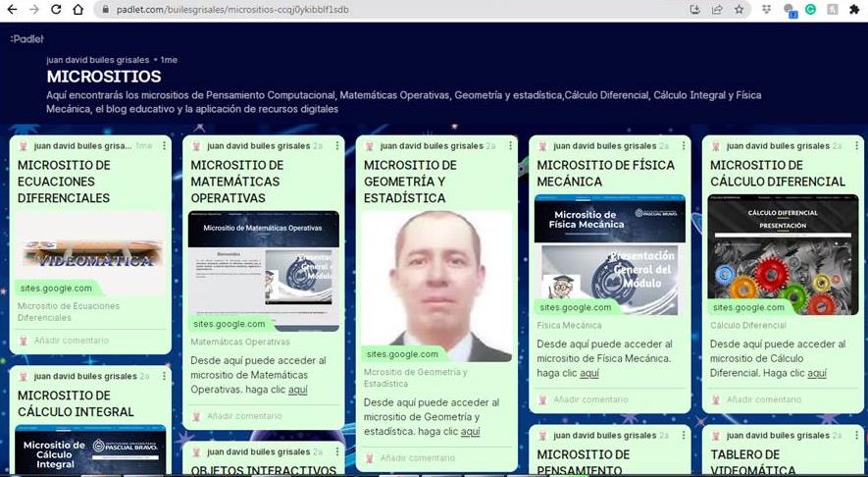Click the padlock site info icon
The height and width of the screenshot is (477, 868).
[106, 10]
